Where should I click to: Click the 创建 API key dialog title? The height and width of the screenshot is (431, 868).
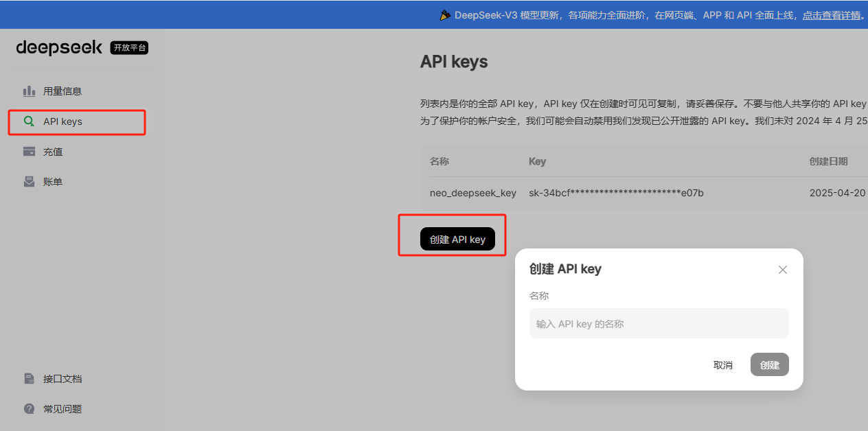pyautogui.click(x=565, y=269)
